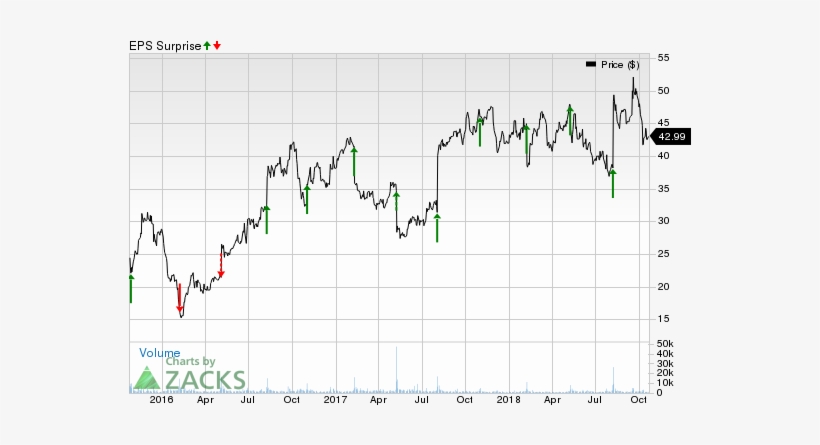
Task: Click the green EPS arrow in August 2018
Action: point(613,184)
